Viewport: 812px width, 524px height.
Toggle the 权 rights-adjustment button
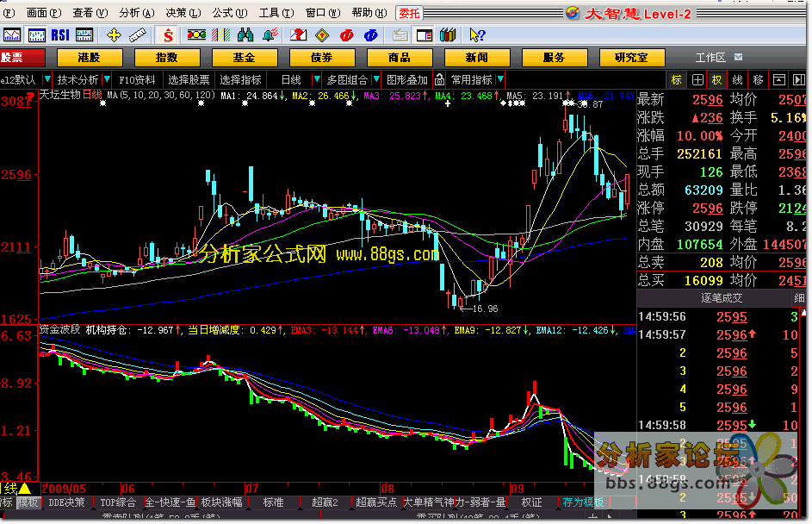pos(716,80)
